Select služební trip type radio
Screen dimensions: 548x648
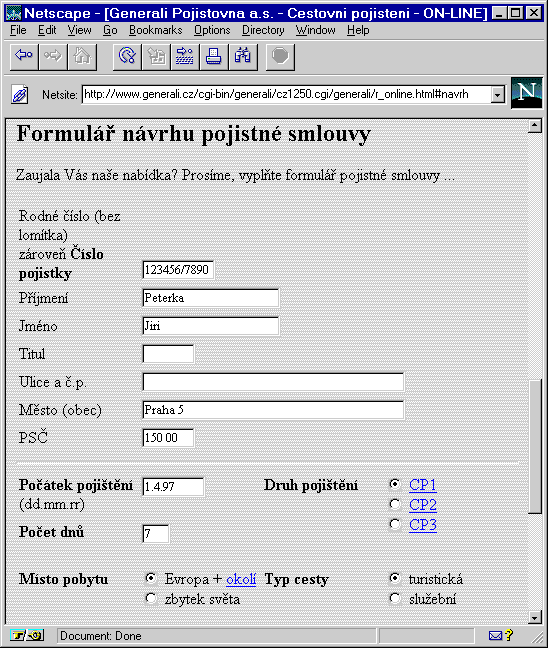pyautogui.click(x=395, y=598)
